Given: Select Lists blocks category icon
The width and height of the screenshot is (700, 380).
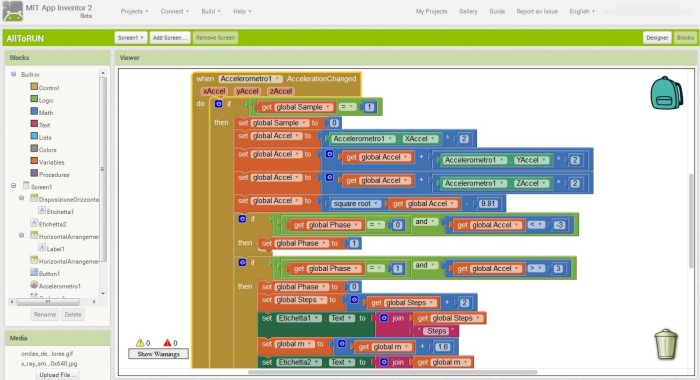Looking at the screenshot, I should [34, 136].
